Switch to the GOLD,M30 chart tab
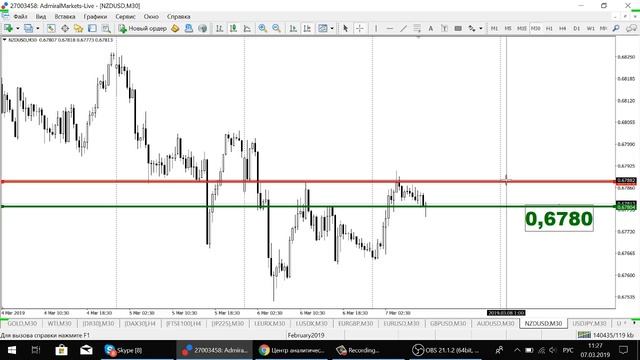Viewport: 640px width, 360px height. (x=22, y=323)
